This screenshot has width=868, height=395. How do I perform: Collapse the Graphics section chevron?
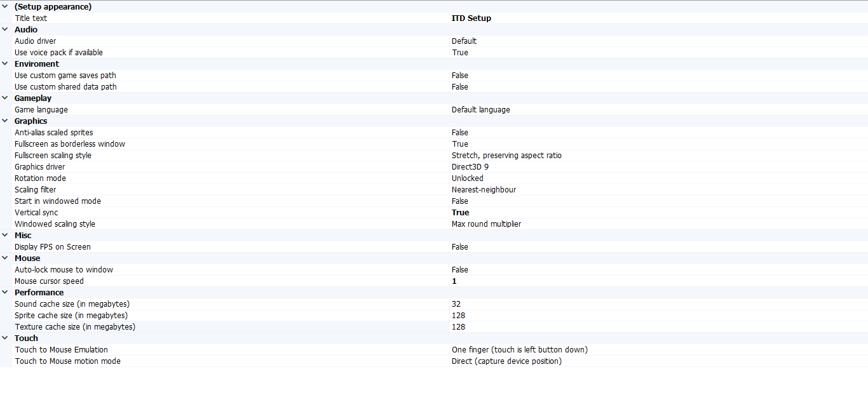coord(5,121)
